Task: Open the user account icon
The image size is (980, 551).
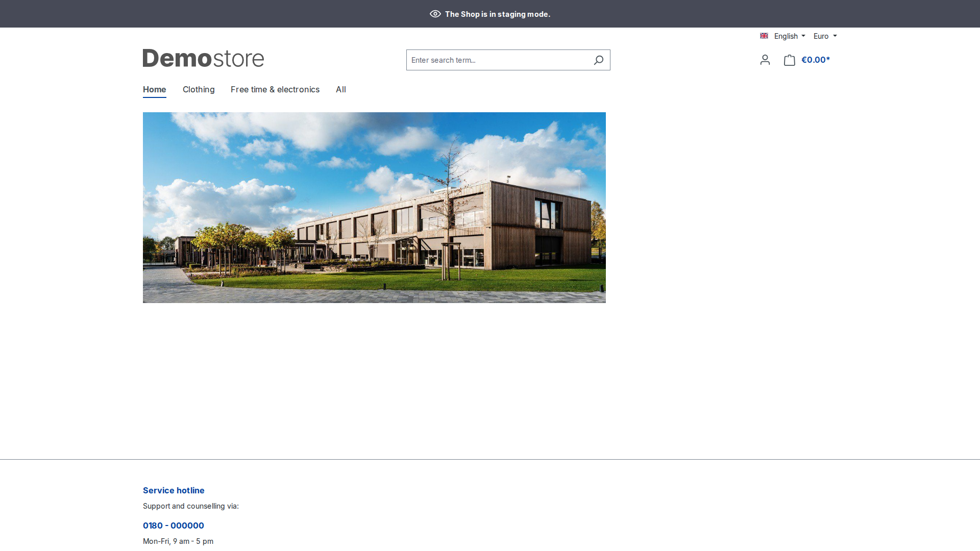Action: tap(765, 60)
